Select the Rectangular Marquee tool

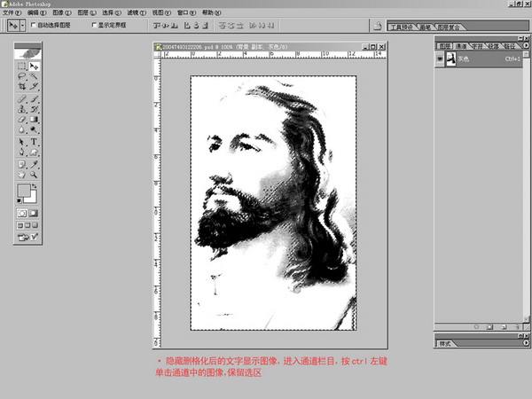coord(22,66)
